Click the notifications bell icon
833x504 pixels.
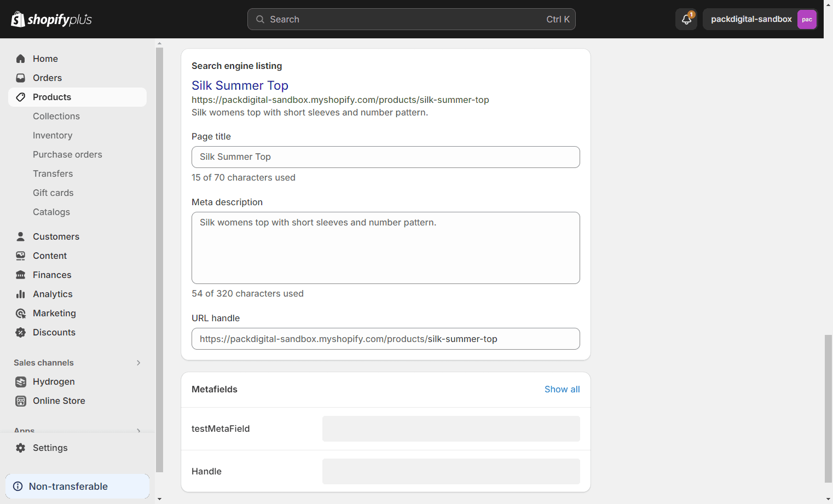[686, 19]
